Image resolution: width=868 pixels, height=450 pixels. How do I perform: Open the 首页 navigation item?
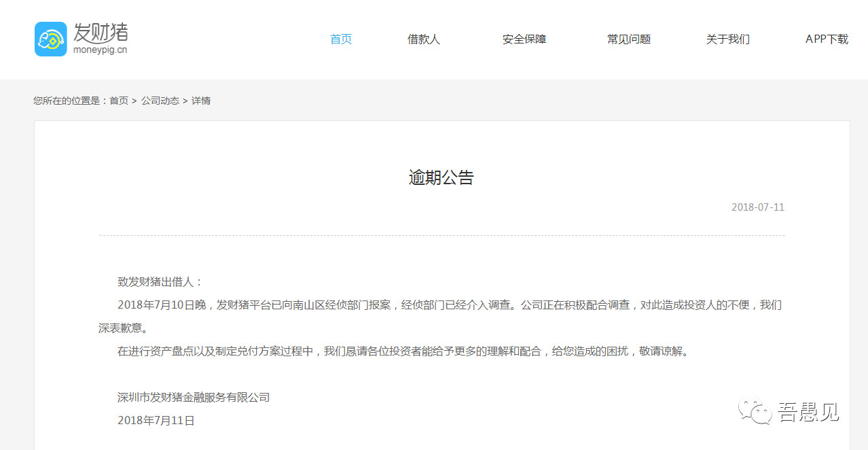click(341, 39)
